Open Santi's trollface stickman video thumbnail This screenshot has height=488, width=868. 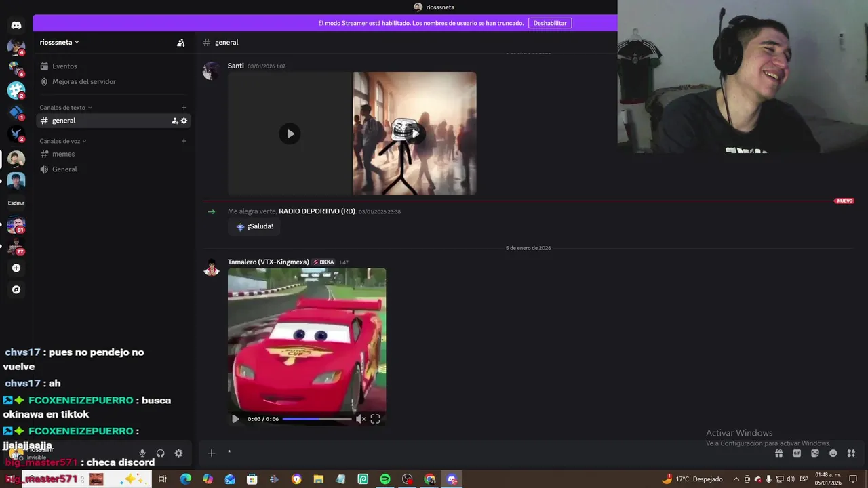coord(414,134)
